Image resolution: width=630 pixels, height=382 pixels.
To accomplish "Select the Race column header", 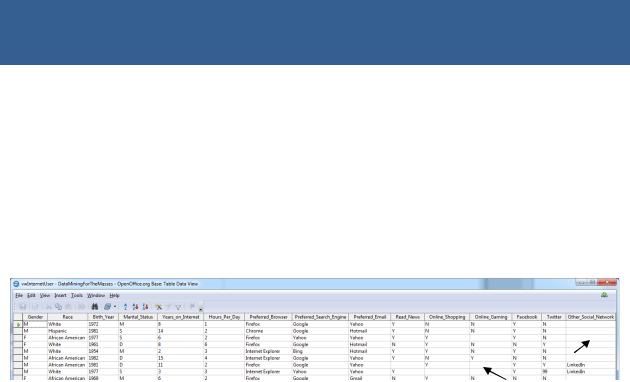I will pos(68,317).
